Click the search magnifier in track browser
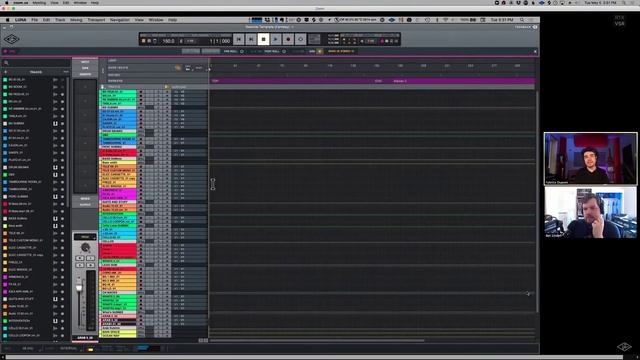This screenshot has width=640, height=360. click(6, 63)
